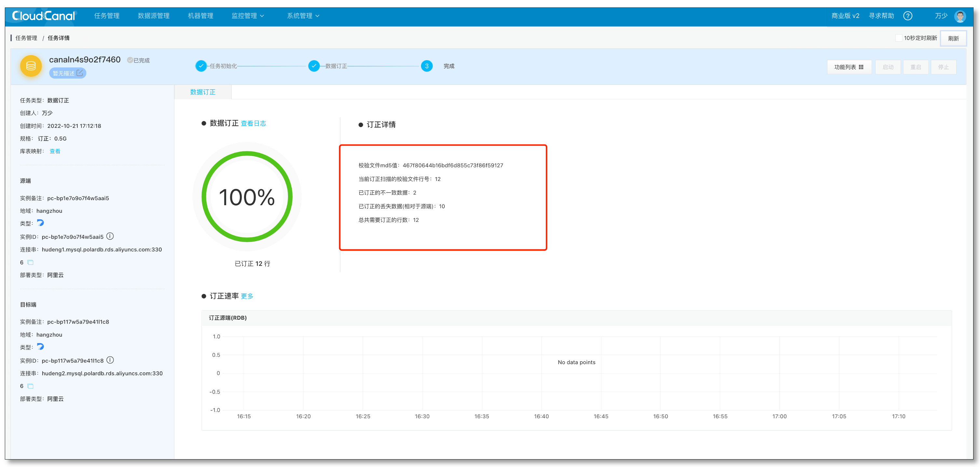Click the 创建时间 2022-10-21 17:12:18 text
980x467 pixels.
coord(61,126)
